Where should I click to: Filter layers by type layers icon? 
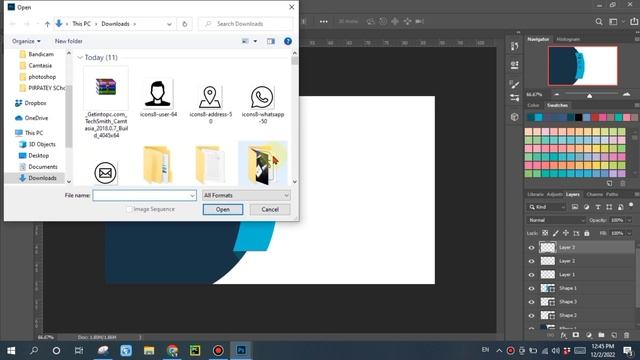point(598,207)
